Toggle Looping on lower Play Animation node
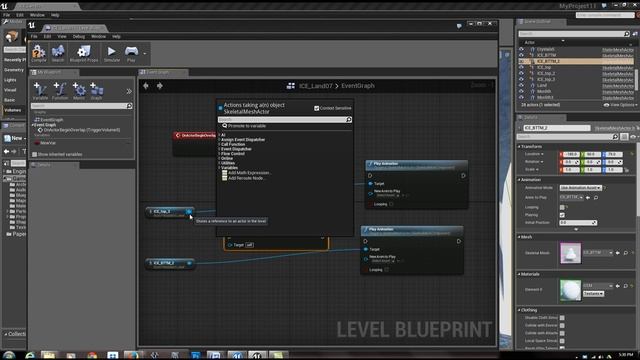This screenshot has width=640, height=360. click(x=387, y=270)
